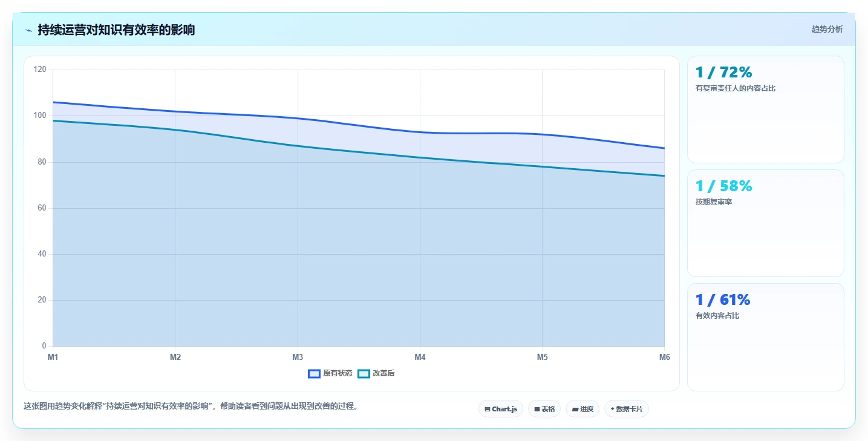Click the trend icon beside the title

click(29, 30)
